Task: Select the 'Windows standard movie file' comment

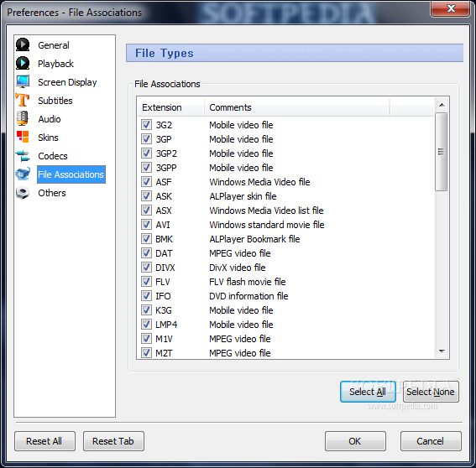Action: click(x=266, y=225)
